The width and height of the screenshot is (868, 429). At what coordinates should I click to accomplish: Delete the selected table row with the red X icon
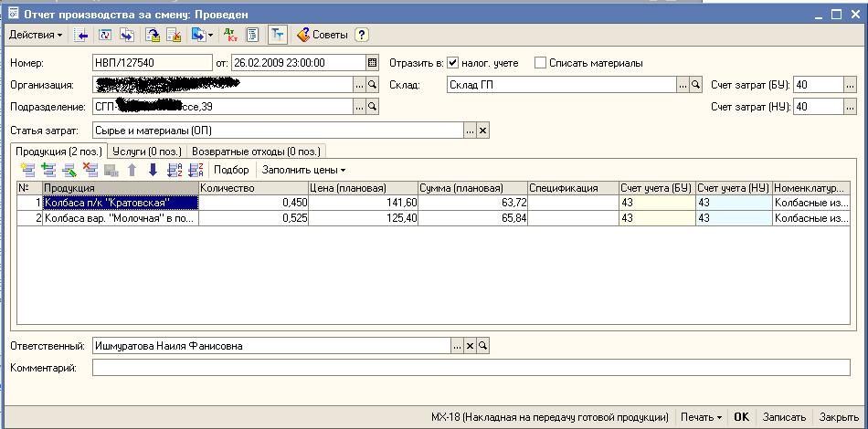coord(90,170)
